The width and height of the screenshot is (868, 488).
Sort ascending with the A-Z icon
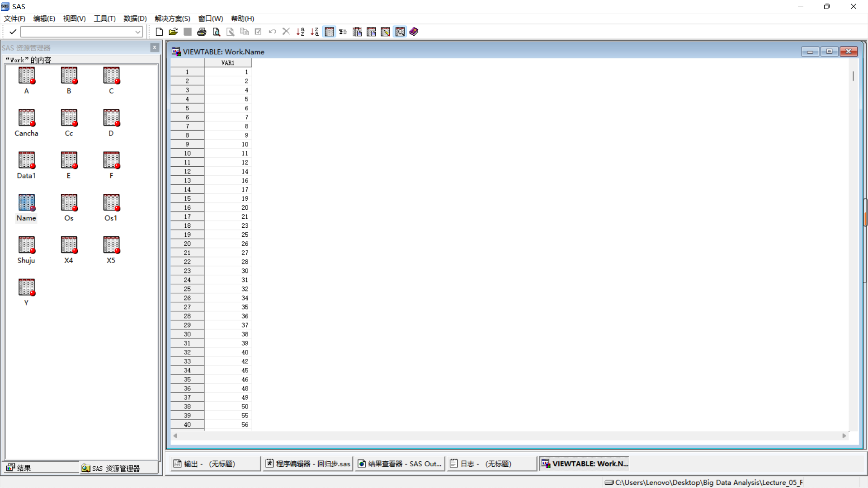[x=300, y=32]
